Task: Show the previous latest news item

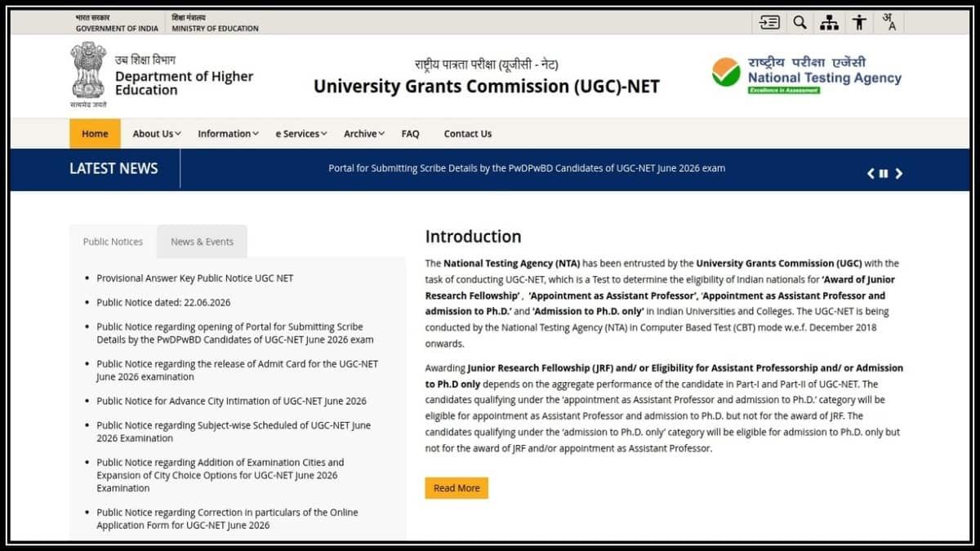Action: point(871,173)
